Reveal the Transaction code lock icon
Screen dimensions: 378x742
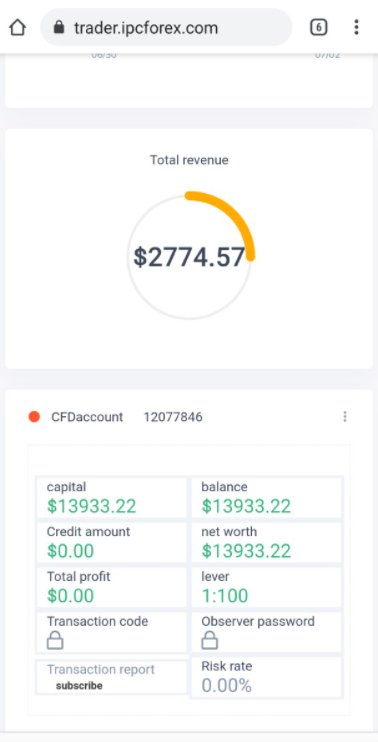[x=55, y=641]
